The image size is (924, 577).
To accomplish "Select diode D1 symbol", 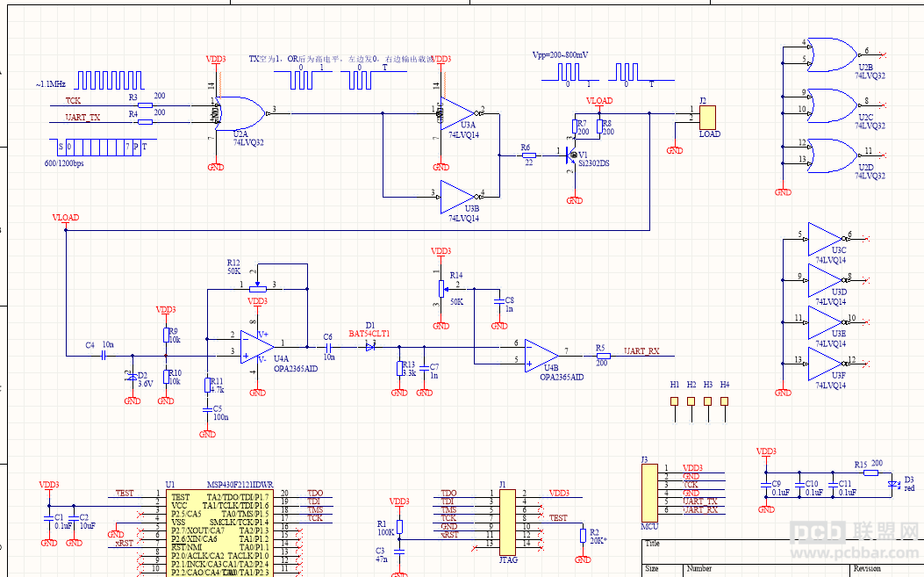I will pyautogui.click(x=370, y=348).
